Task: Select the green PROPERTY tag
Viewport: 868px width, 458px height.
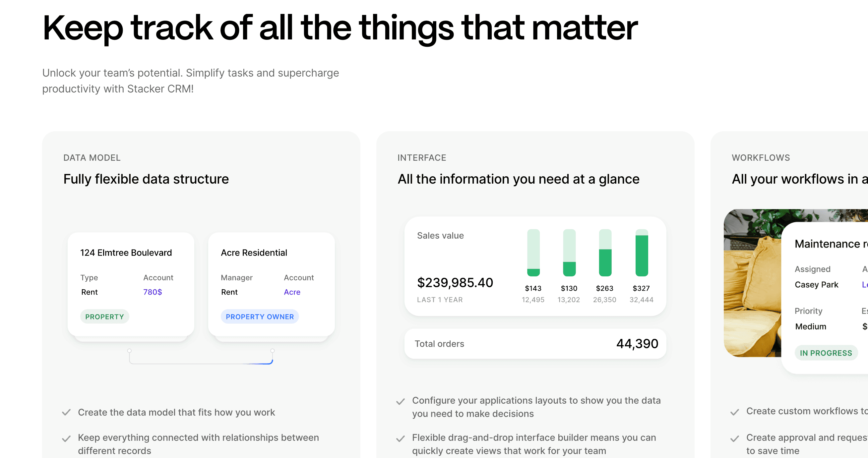Action: [x=104, y=316]
